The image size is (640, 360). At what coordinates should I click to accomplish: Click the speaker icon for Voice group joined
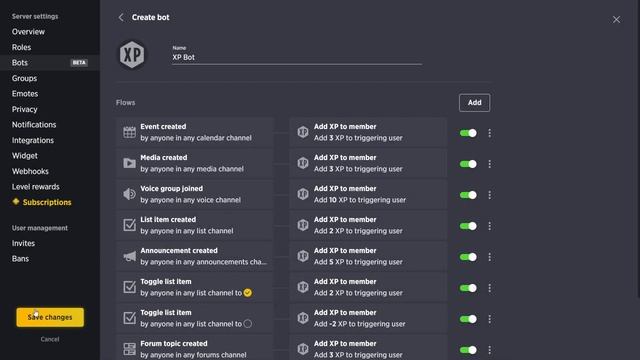[x=129, y=194]
